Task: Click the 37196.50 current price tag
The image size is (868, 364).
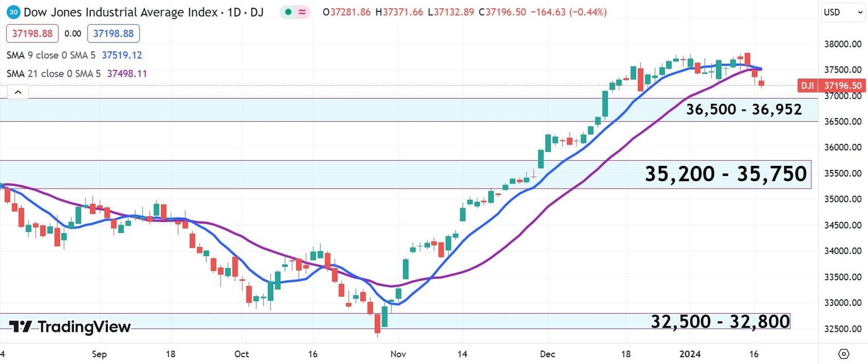Action: [x=842, y=86]
